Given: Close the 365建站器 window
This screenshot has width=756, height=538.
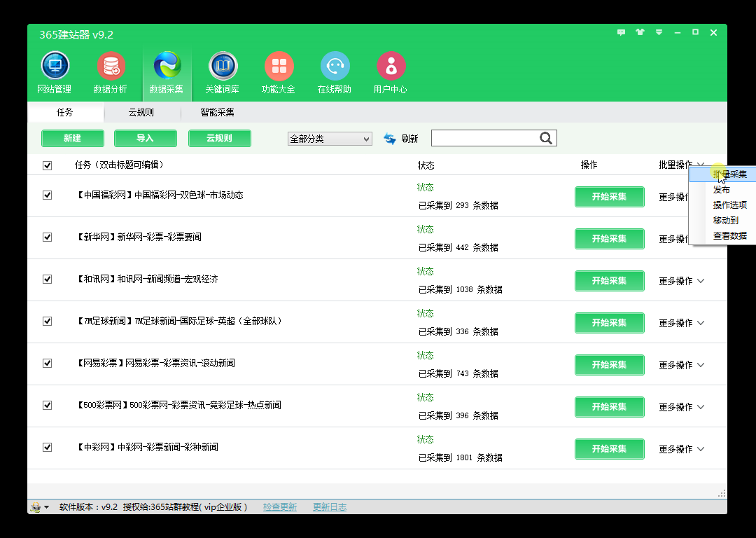Looking at the screenshot, I should point(713,32).
